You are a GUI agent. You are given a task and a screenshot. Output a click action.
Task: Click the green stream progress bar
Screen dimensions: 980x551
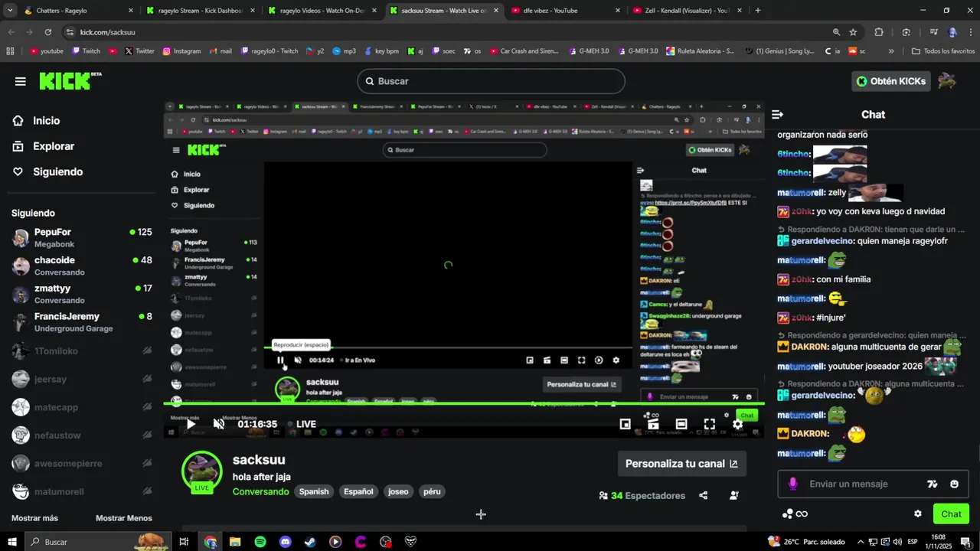pos(463,403)
